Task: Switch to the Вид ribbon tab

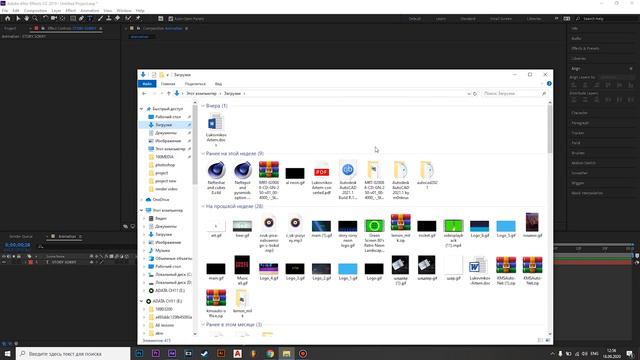Action: pyautogui.click(x=218, y=84)
